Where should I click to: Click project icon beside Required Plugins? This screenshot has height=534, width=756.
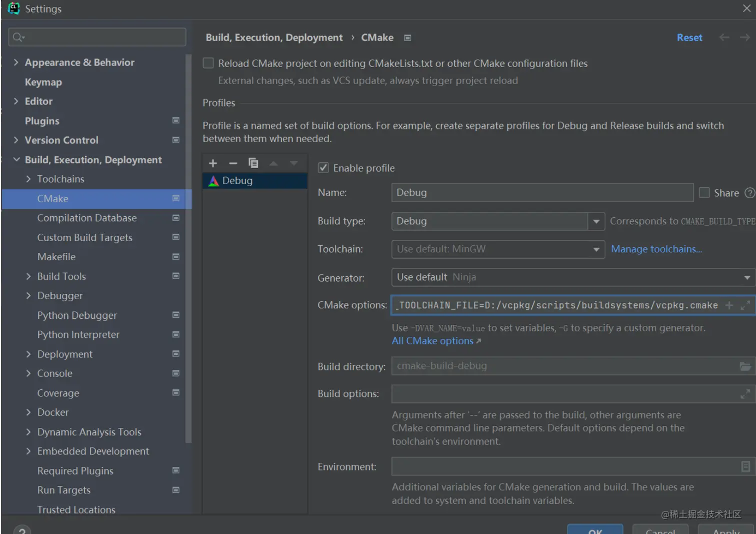click(x=176, y=470)
